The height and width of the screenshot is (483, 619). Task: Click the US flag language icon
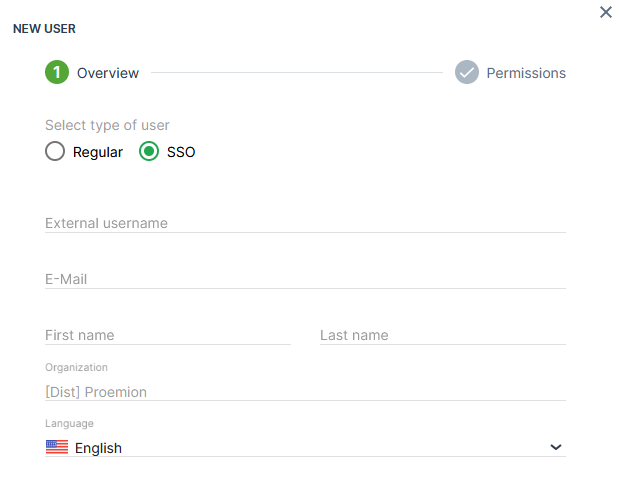pyautogui.click(x=57, y=448)
